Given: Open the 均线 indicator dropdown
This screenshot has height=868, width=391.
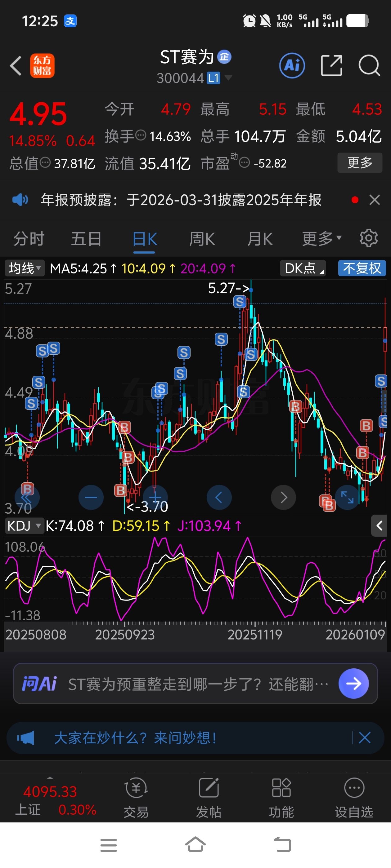Looking at the screenshot, I should (25, 268).
